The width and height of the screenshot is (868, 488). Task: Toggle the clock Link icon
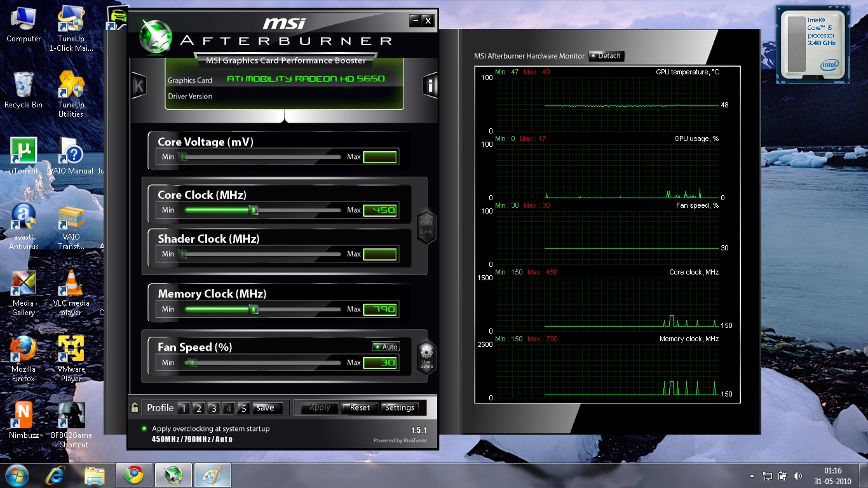[426, 225]
